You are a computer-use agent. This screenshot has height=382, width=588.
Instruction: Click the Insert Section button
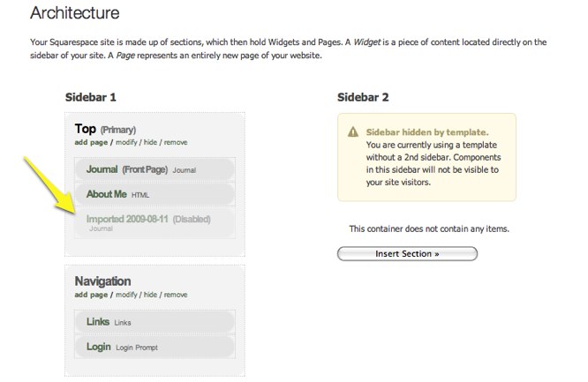407,254
